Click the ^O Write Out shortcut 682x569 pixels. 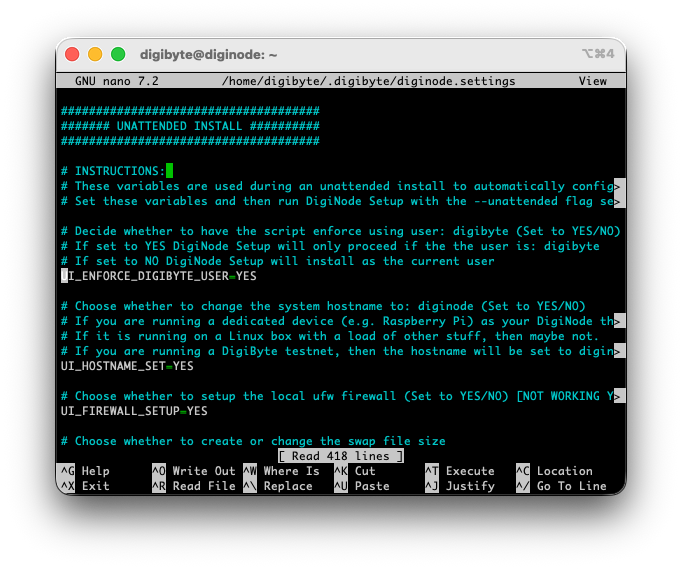click(194, 471)
